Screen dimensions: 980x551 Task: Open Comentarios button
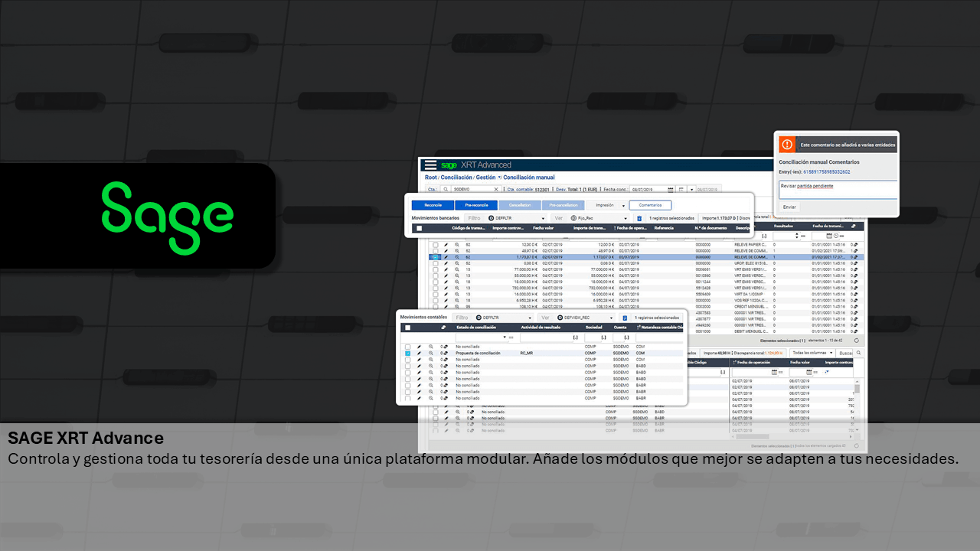click(x=650, y=205)
